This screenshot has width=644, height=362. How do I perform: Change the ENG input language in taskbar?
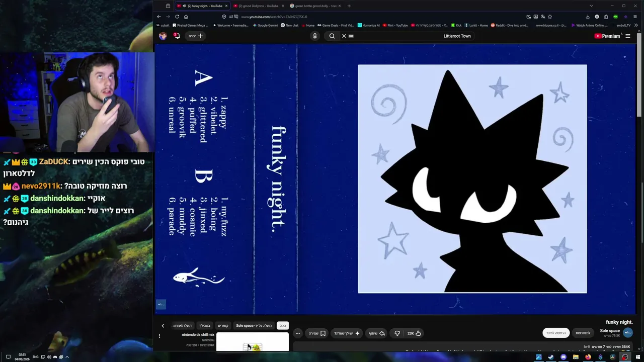pos(35,357)
